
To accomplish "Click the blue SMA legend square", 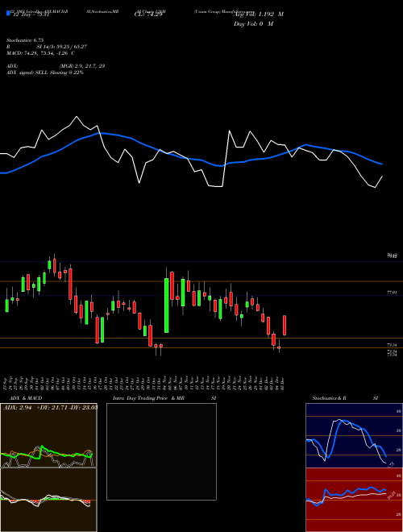I will (8, 13).
